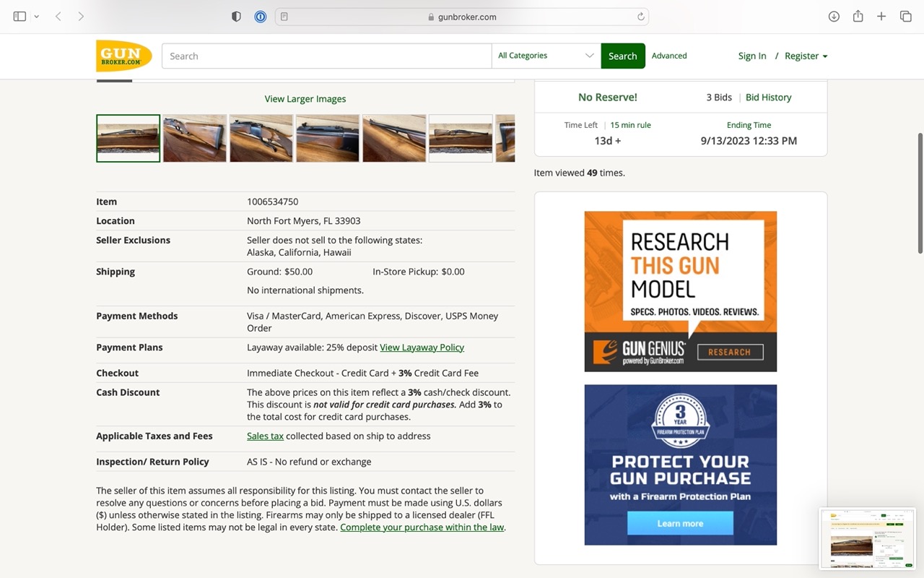Viewport: 924px width, 578px height.
Task: Open the Bid History link
Action: tap(768, 98)
